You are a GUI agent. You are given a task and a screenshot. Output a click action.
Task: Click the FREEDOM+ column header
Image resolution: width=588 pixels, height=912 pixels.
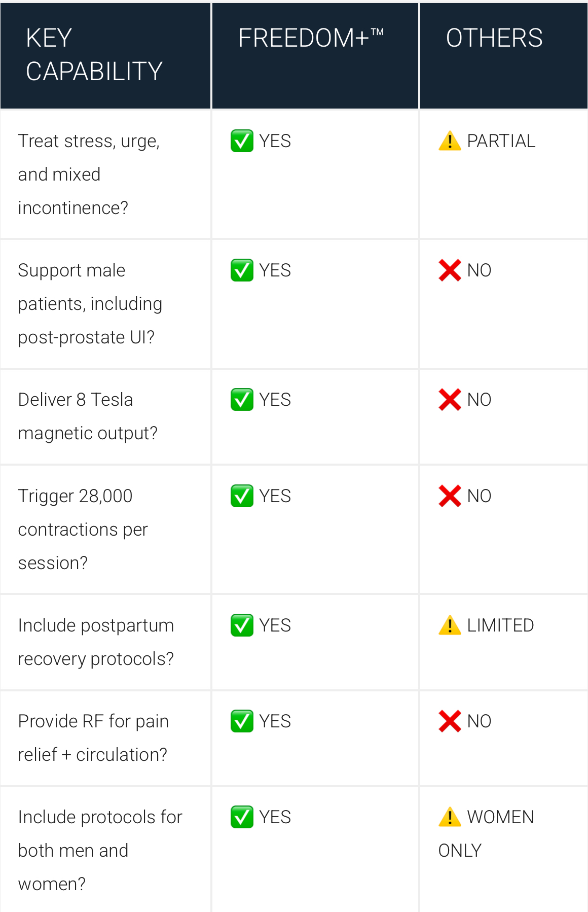(311, 39)
